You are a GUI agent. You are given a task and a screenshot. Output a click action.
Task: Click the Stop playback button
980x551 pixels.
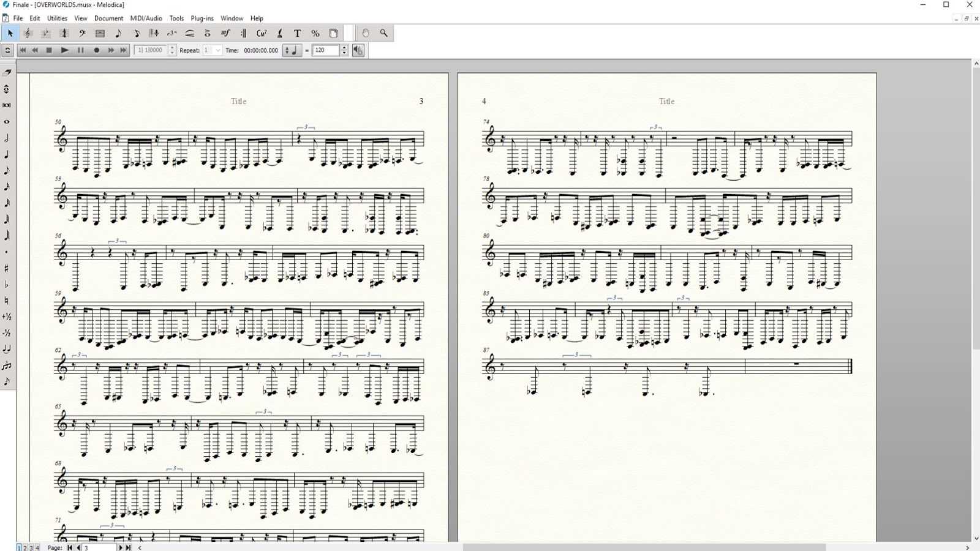pos(49,50)
